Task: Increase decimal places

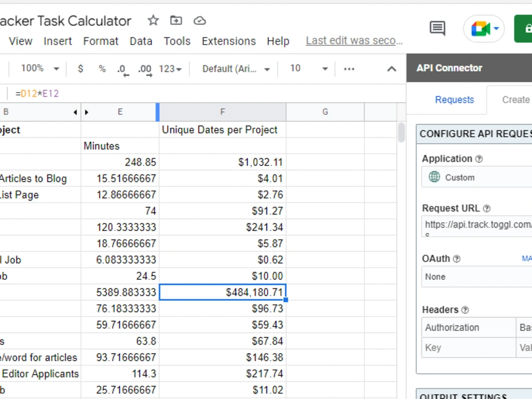Action: [145, 70]
